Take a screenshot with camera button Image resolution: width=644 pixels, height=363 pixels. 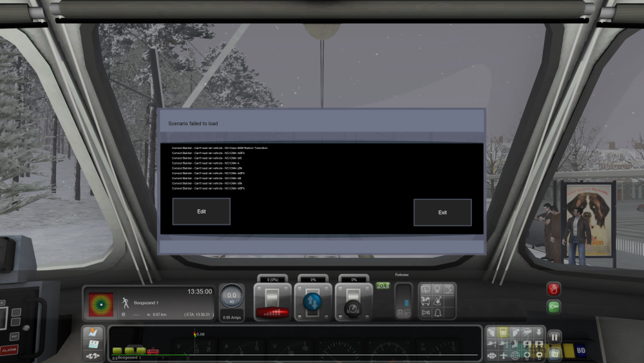coord(554,353)
